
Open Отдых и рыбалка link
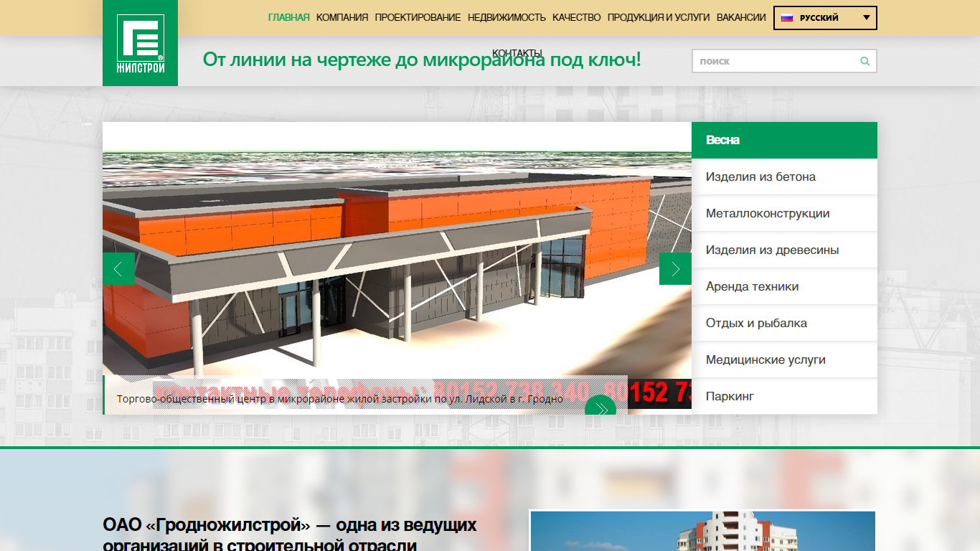[784, 324]
